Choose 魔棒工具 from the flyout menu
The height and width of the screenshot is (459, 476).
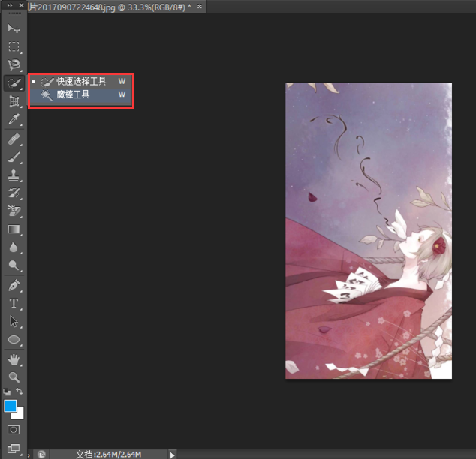(x=73, y=94)
